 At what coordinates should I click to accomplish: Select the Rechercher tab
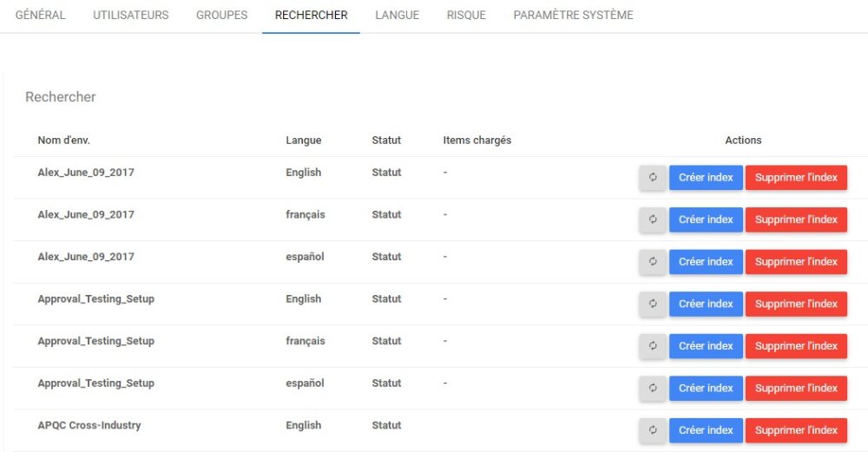coord(311,16)
